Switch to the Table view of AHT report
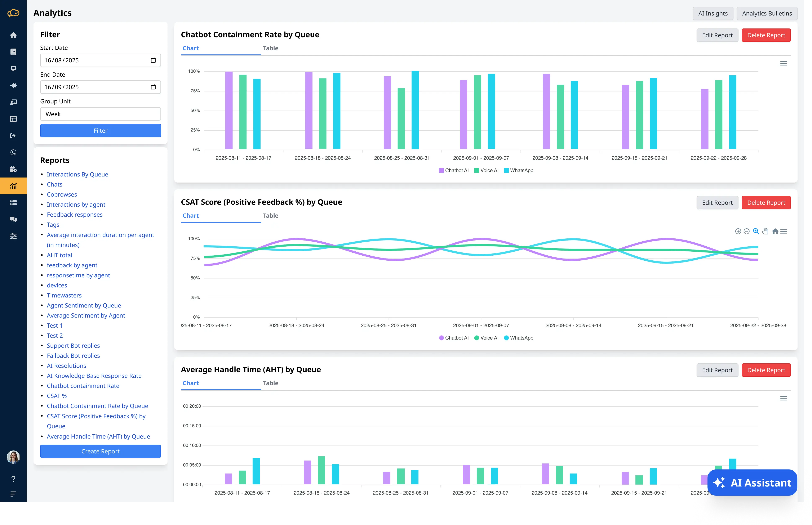The width and height of the screenshot is (812, 525). (x=270, y=383)
